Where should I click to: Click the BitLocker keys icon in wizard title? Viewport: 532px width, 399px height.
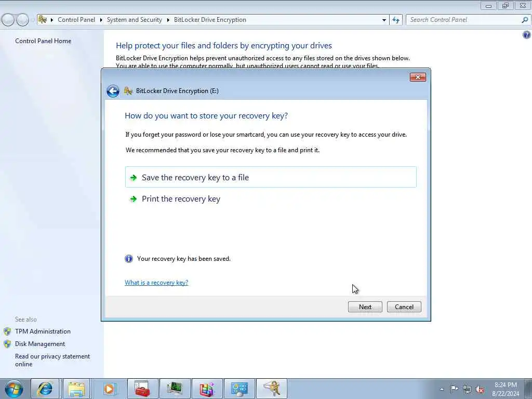(x=128, y=91)
